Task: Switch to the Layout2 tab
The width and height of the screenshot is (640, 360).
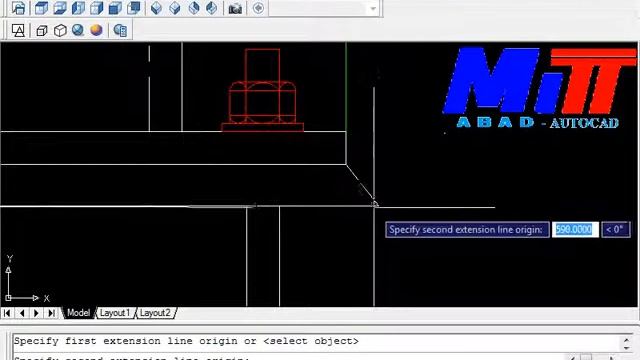Action: [155, 313]
